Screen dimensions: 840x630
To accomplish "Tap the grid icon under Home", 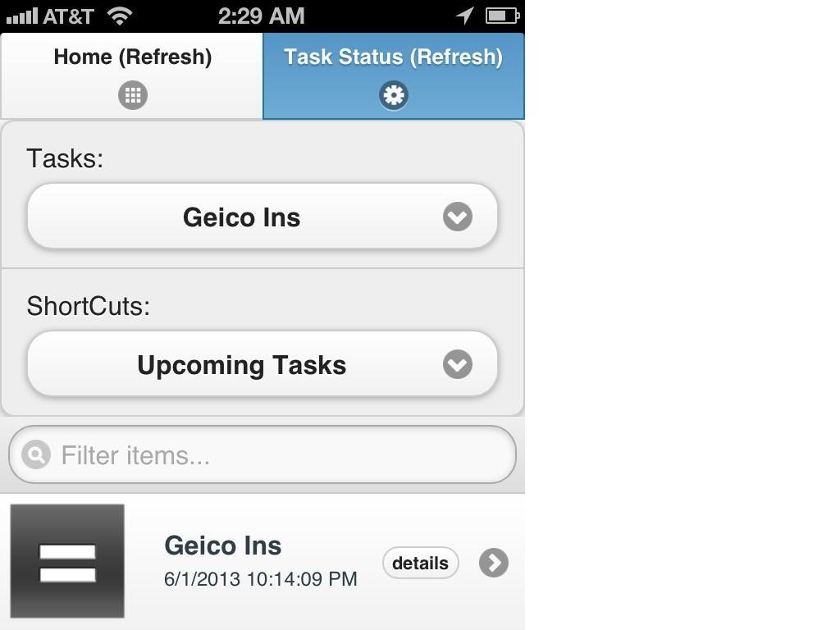I will (133, 95).
